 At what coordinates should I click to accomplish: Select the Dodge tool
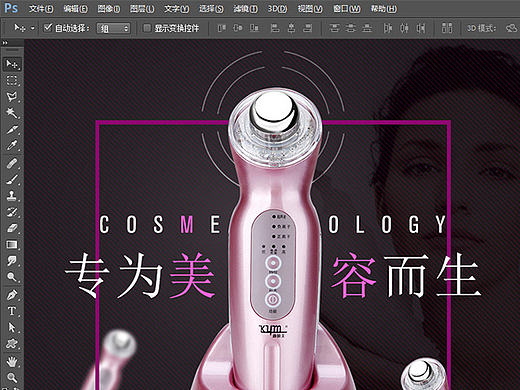click(x=12, y=277)
